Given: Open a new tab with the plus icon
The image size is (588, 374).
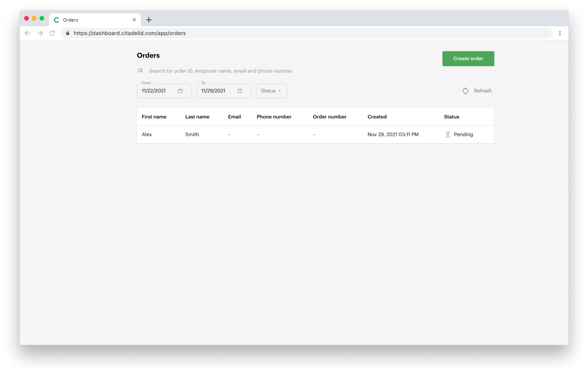Looking at the screenshot, I should (x=149, y=19).
